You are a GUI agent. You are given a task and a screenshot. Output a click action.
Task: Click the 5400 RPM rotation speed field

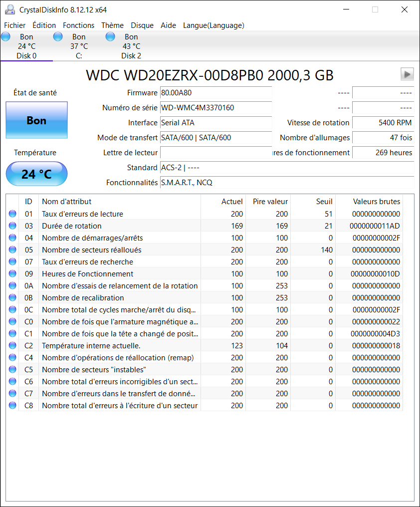pyautogui.click(x=383, y=123)
